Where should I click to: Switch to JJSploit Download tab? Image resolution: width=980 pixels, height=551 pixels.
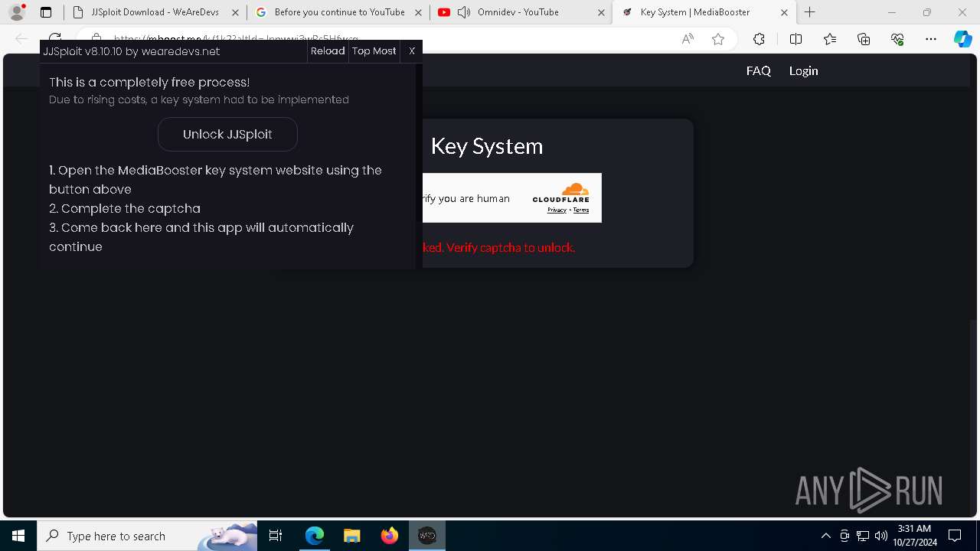[x=155, y=12]
